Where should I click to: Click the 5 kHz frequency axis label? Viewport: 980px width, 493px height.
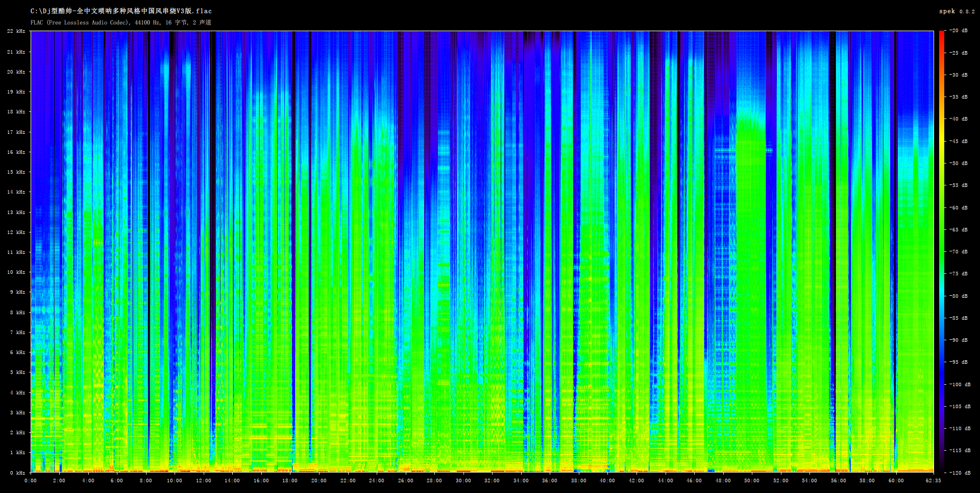pos(17,372)
